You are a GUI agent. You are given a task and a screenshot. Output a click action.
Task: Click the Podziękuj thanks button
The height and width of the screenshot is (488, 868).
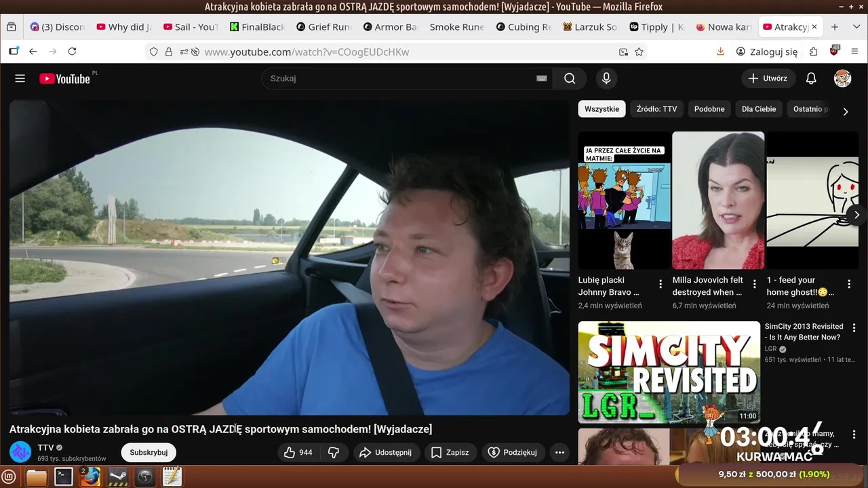[513, 452]
